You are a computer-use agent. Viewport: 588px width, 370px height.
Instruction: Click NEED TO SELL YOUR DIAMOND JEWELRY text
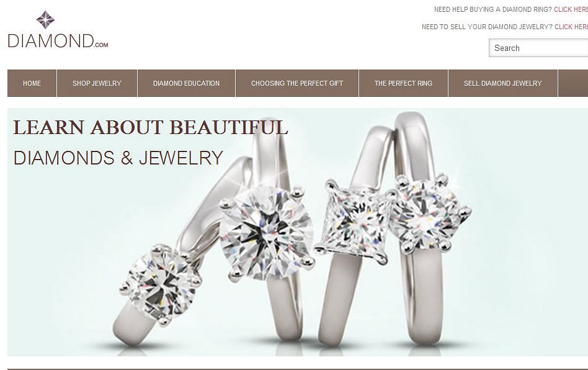[487, 27]
